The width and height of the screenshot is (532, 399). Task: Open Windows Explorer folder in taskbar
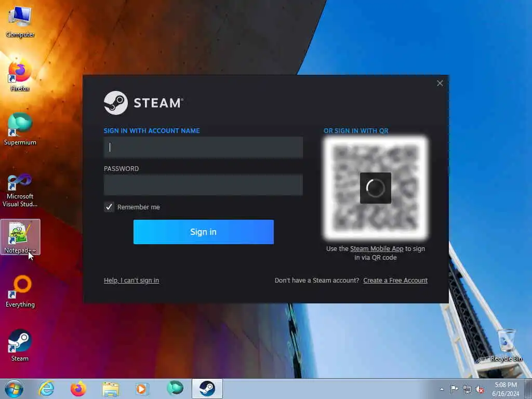coord(111,389)
